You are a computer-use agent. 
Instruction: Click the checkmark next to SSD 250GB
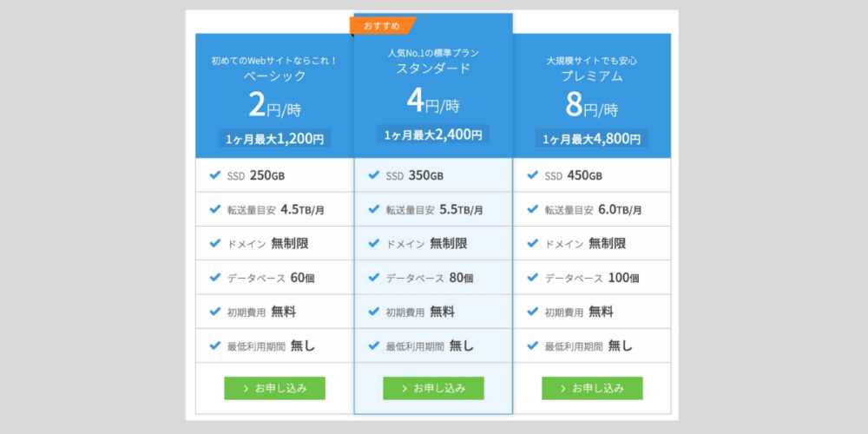click(215, 175)
